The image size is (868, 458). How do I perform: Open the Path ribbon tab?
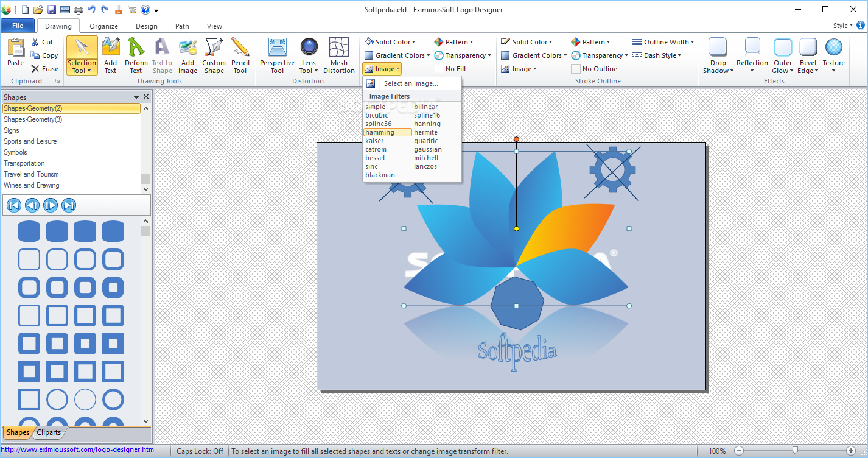[182, 26]
